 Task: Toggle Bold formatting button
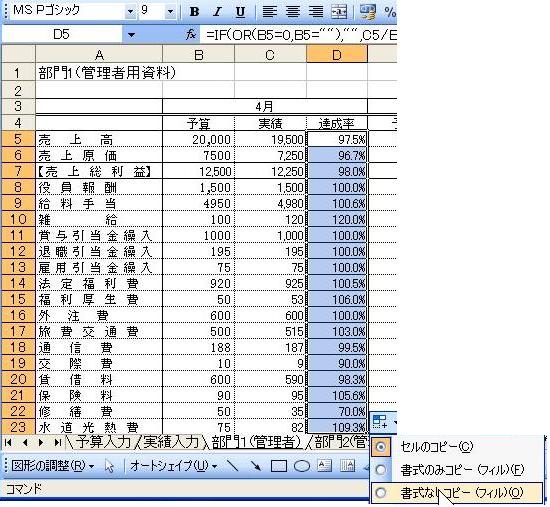tap(194, 12)
